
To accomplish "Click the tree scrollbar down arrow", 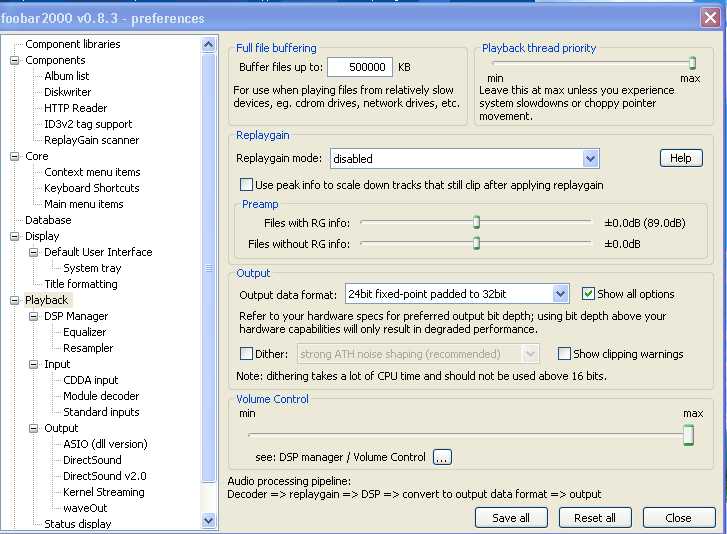I will pyautogui.click(x=209, y=521).
